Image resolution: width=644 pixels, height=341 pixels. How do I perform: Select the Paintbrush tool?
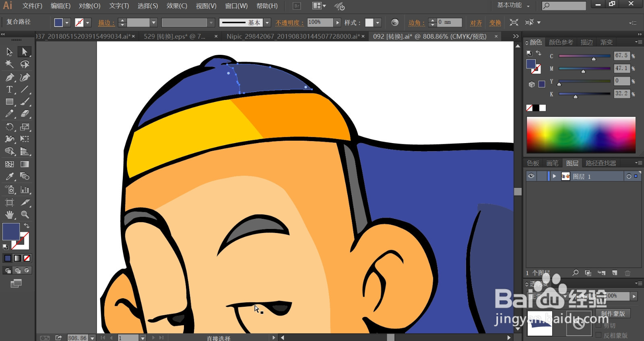pyautogui.click(x=25, y=102)
